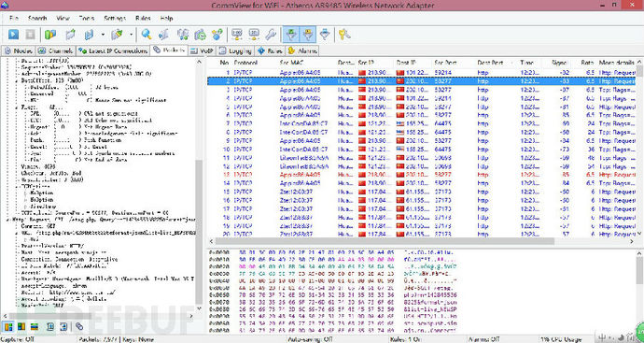Click the chain link icon below the tree
The image size is (644, 343).
click(x=79, y=326)
